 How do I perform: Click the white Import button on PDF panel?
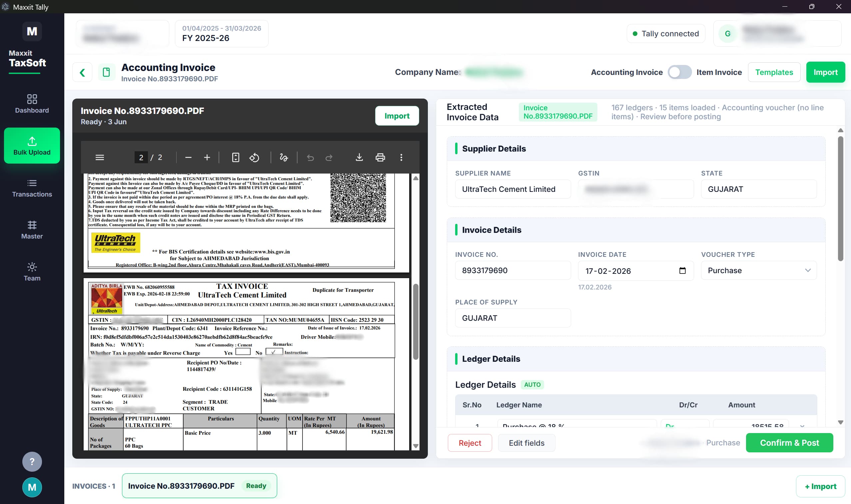pyautogui.click(x=397, y=116)
